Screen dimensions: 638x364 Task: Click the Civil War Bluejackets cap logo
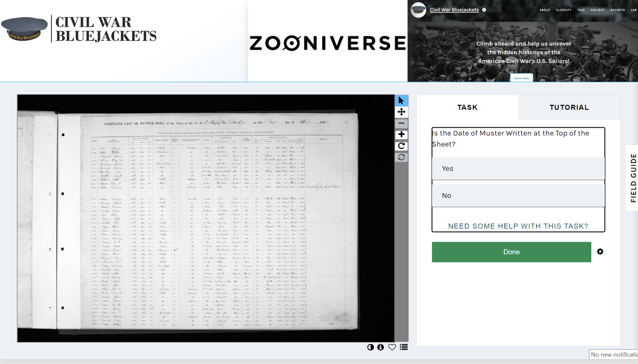tap(25, 29)
